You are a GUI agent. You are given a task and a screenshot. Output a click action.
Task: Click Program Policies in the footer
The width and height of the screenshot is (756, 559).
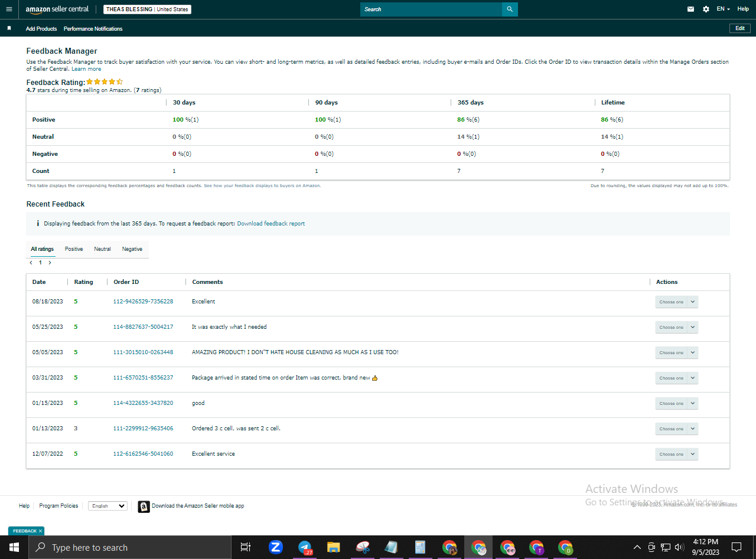tap(58, 506)
